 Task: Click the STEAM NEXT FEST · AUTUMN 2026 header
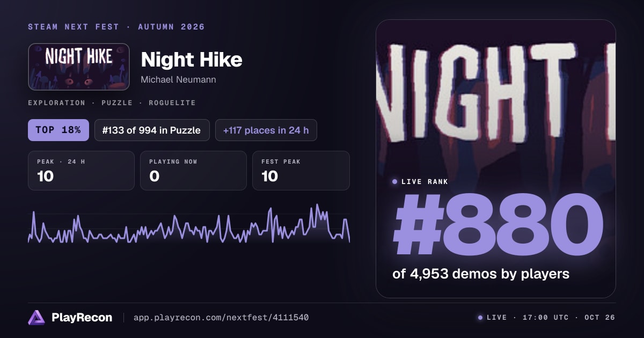116,27
